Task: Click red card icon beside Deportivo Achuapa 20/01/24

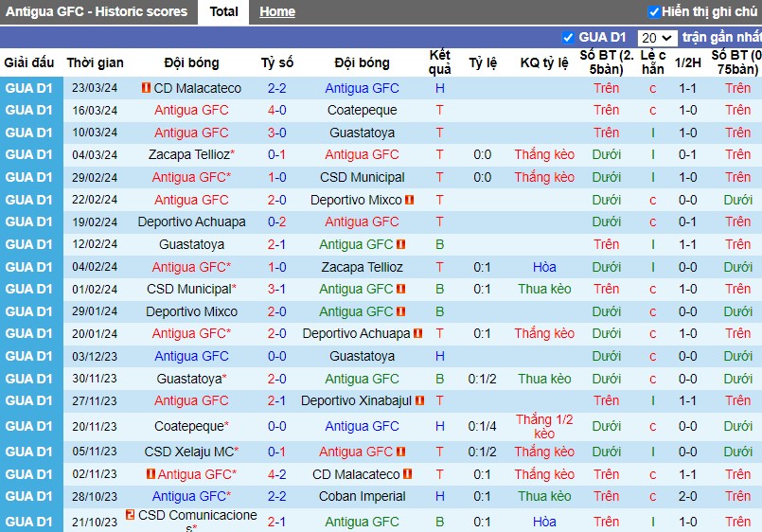Action: coord(418,333)
